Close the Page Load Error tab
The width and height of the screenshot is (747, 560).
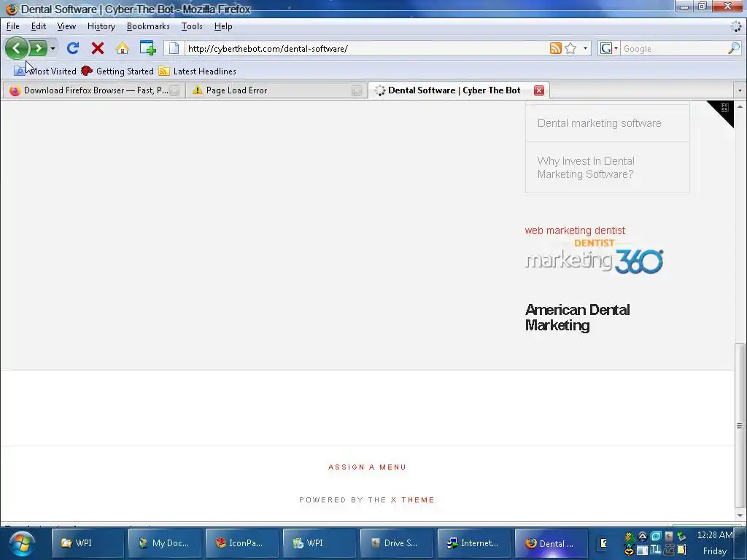click(356, 90)
